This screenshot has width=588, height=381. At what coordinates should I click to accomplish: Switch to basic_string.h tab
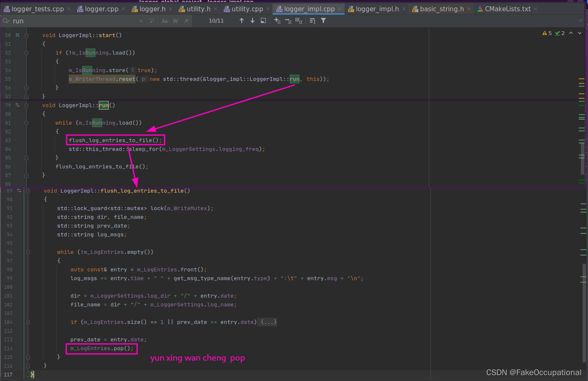coord(442,9)
